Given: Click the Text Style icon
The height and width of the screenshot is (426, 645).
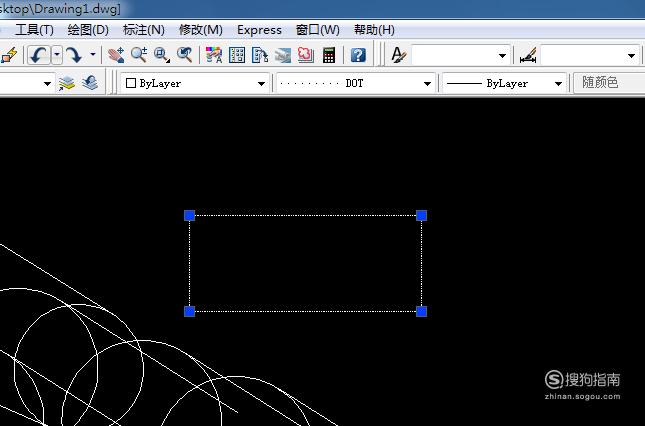Looking at the screenshot, I should click(398, 55).
